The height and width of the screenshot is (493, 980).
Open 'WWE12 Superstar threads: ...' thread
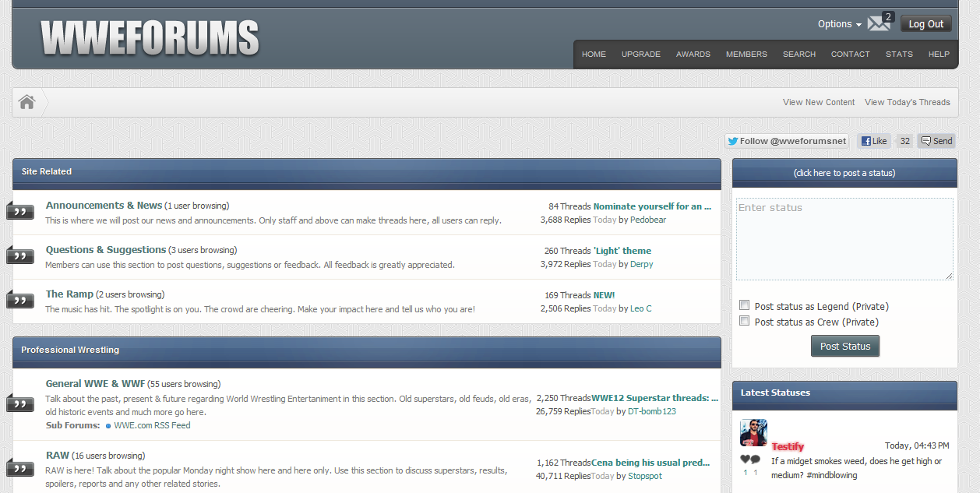[655, 398]
